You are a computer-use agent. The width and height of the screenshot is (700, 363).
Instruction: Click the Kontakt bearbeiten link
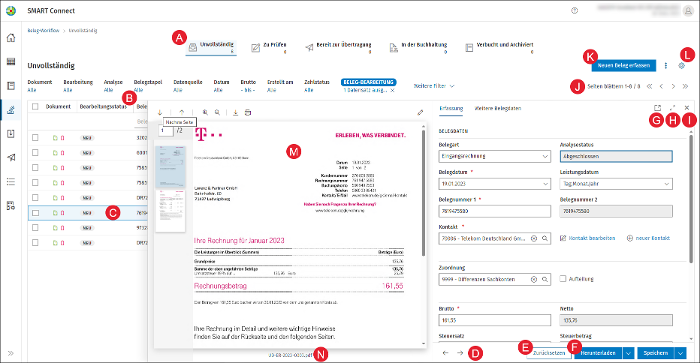click(588, 238)
